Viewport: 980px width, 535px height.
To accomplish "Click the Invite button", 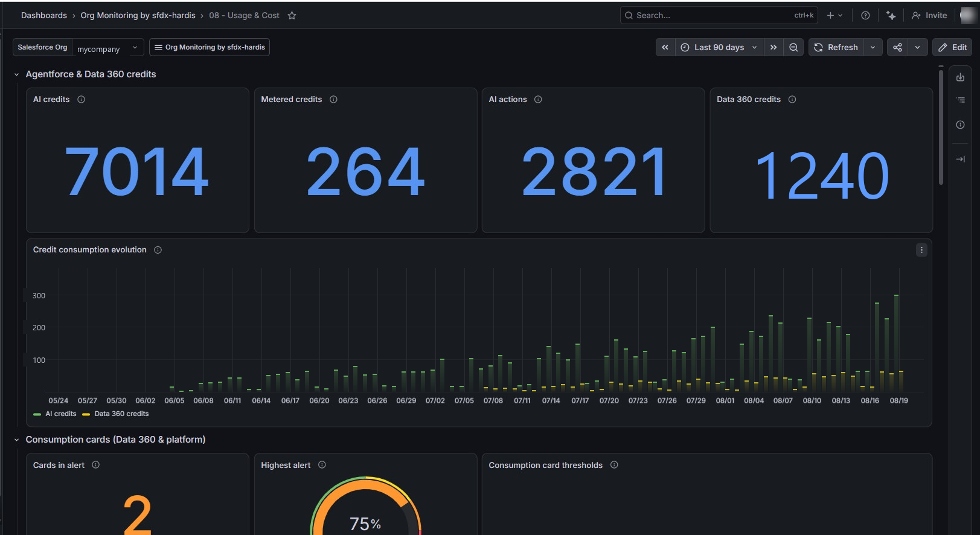I will click(x=930, y=16).
